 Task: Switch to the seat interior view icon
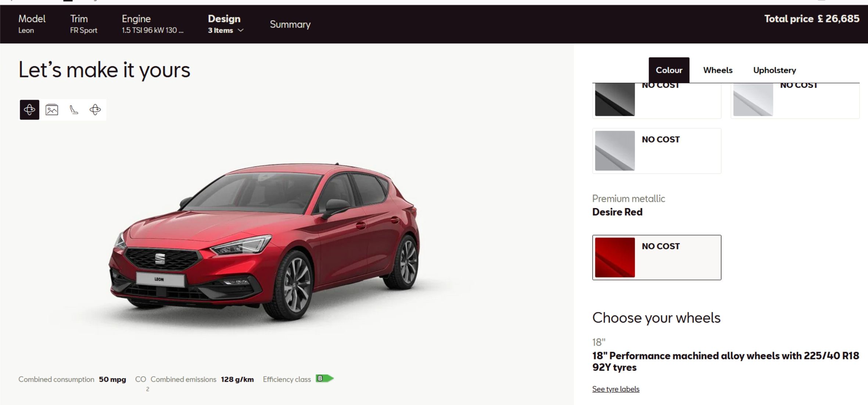click(74, 110)
